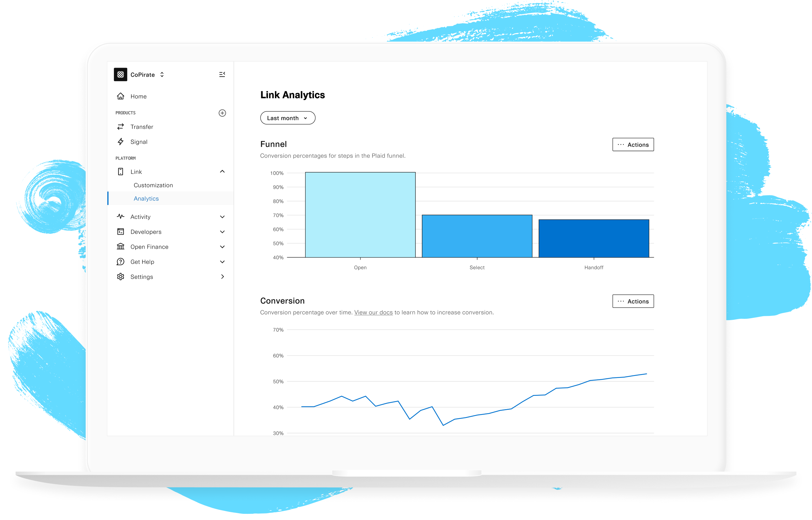Click the CoPirate logo icon
812x520 pixels.
tap(120, 75)
